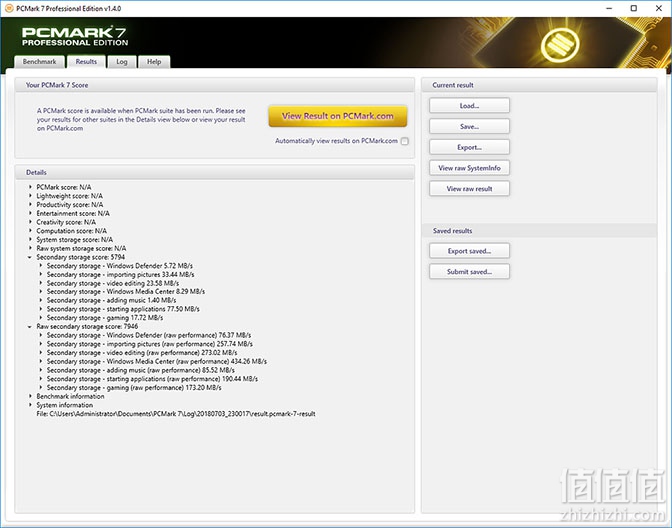Select video editing (raw performance) 273.02 MB/s row
This screenshot has width=672, height=528.
point(142,353)
